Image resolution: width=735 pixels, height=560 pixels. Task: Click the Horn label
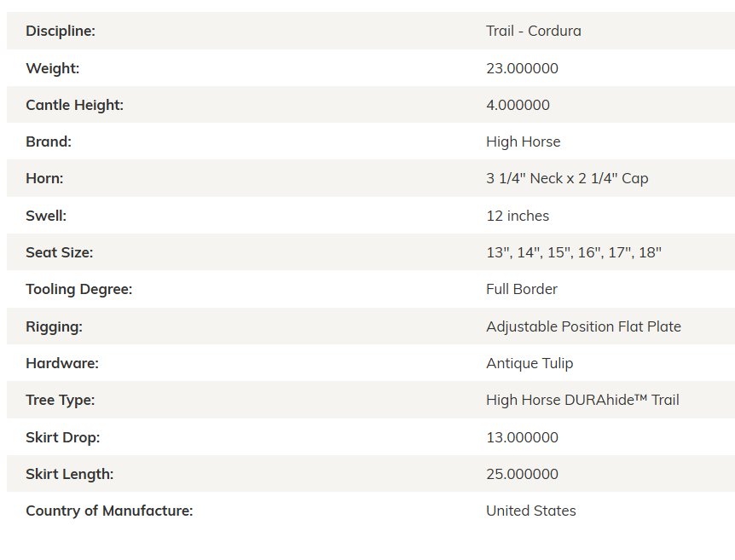tap(44, 178)
